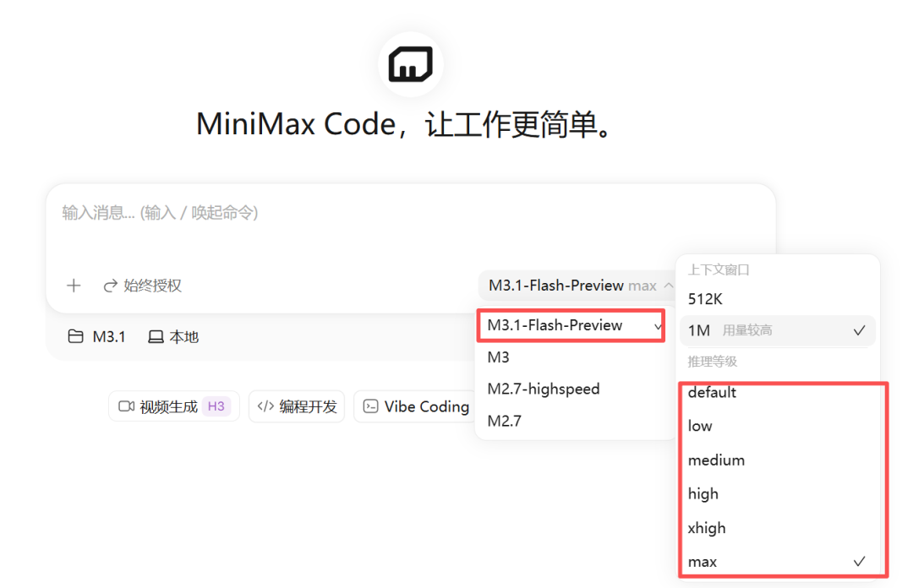The height and width of the screenshot is (588, 913).
Task: Click the H3 badge on 视频生成
Action: [216, 406]
